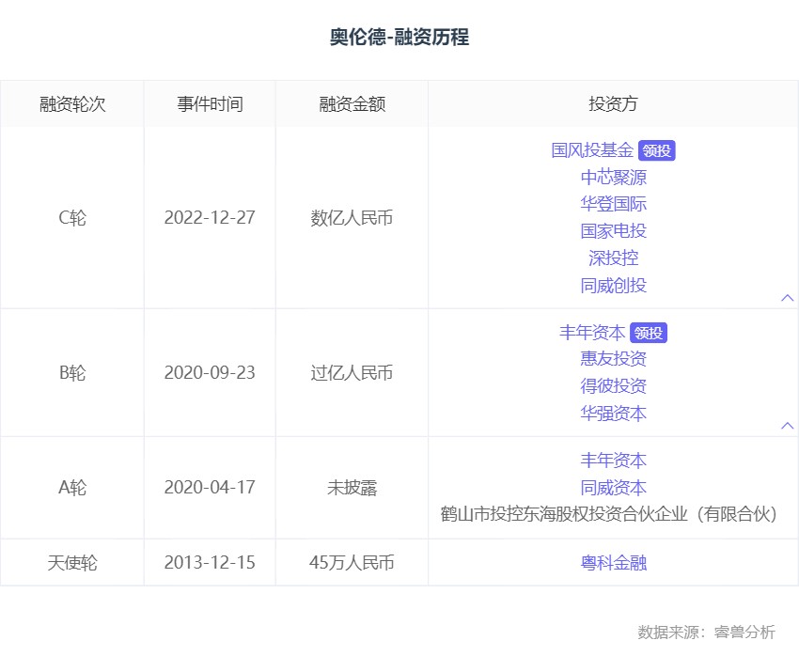The height and width of the screenshot is (672, 799).
Task: Click amount 过亿人民币
Action: coord(352,372)
